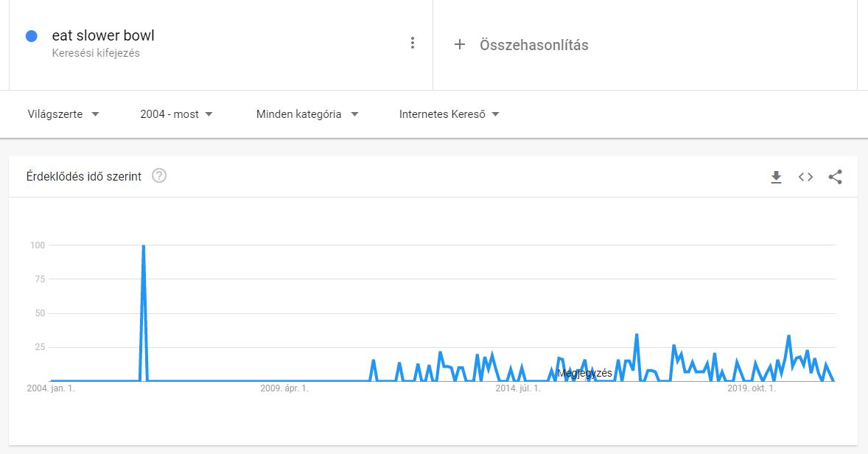Expand the Minden kategória dropdown
The width and height of the screenshot is (868, 454).
point(307,114)
